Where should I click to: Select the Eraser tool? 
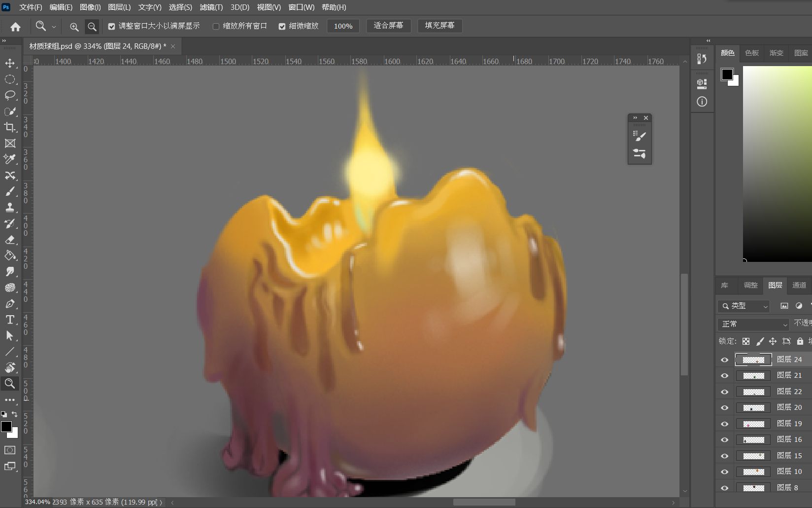click(10, 240)
